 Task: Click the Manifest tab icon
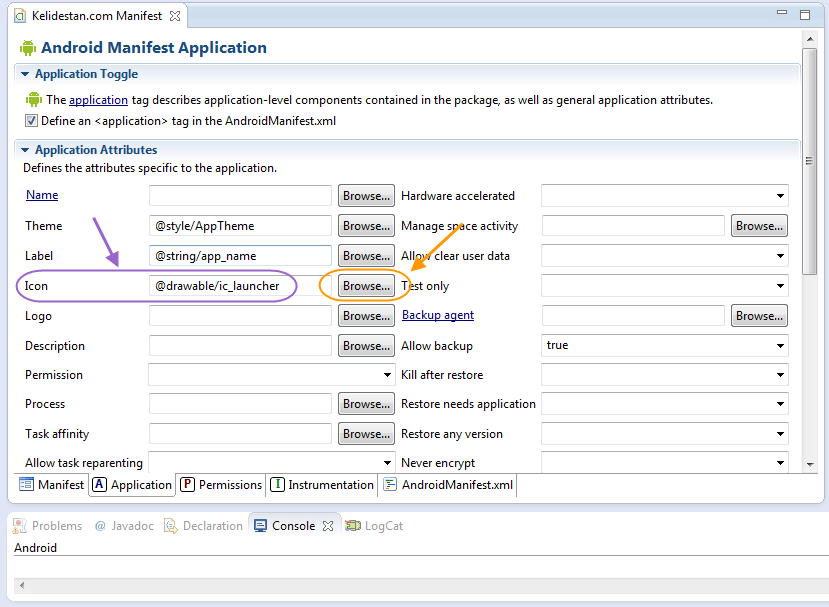click(x=26, y=484)
